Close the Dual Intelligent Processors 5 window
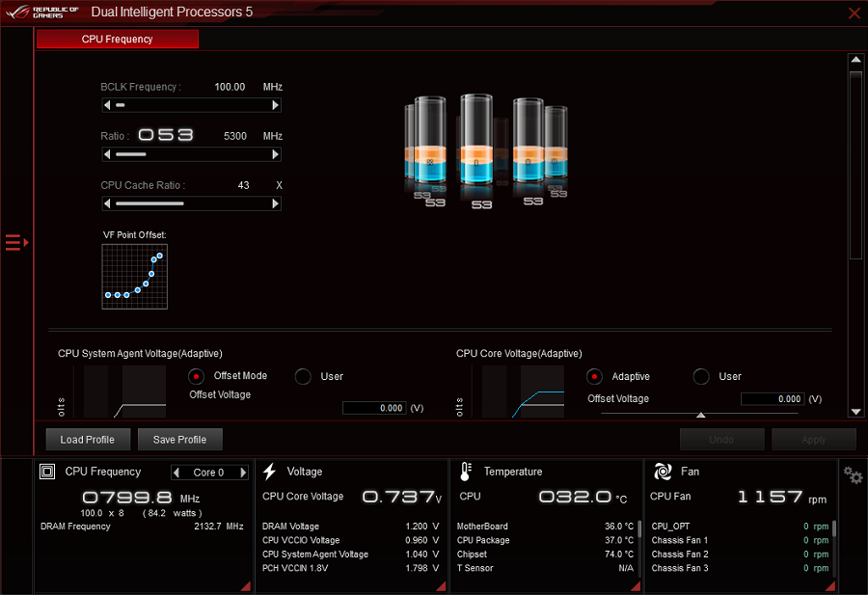Image resolution: width=868 pixels, height=595 pixels. [x=854, y=13]
